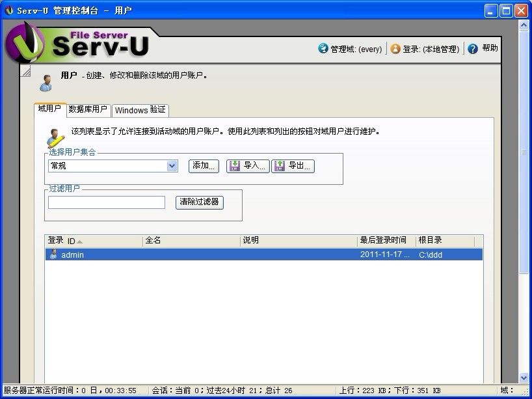Sort by the 根目录 column header
This screenshot has width=532, height=399.
(445, 241)
